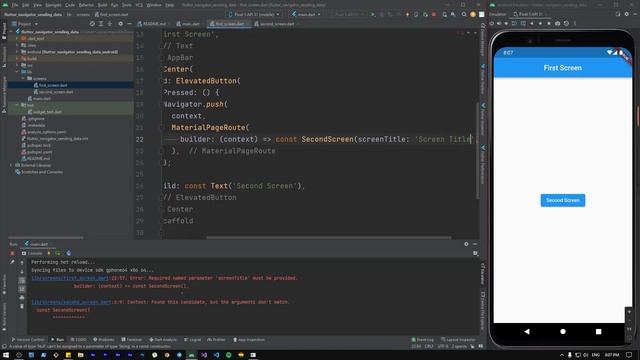Click hot reload lightning icon in Run panel
The image size is (640, 360).
pos(49,253)
